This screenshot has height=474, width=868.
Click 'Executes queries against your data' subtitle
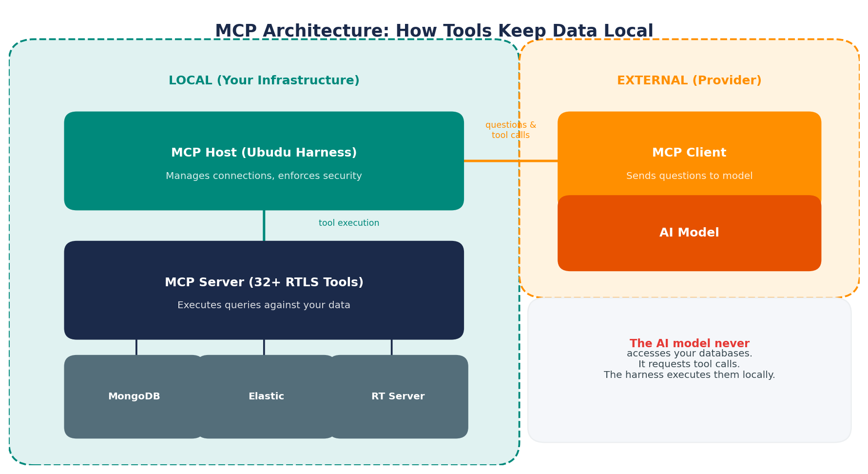click(x=264, y=305)
